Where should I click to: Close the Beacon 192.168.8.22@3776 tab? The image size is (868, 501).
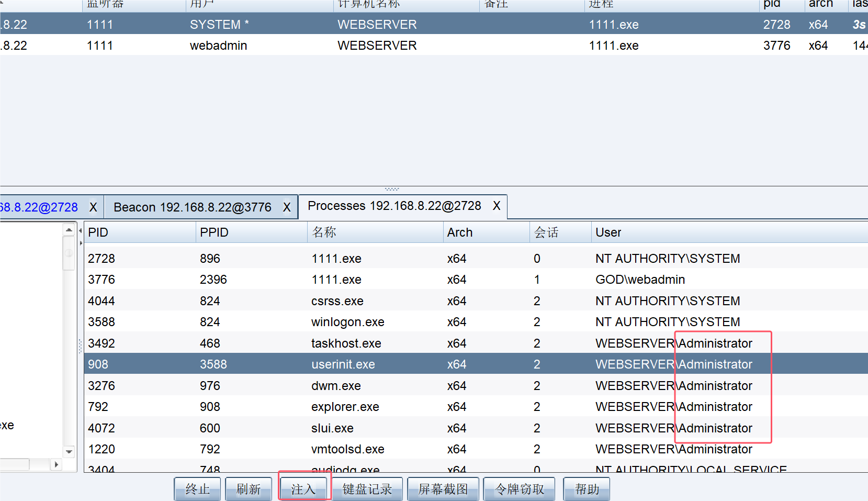pos(287,207)
